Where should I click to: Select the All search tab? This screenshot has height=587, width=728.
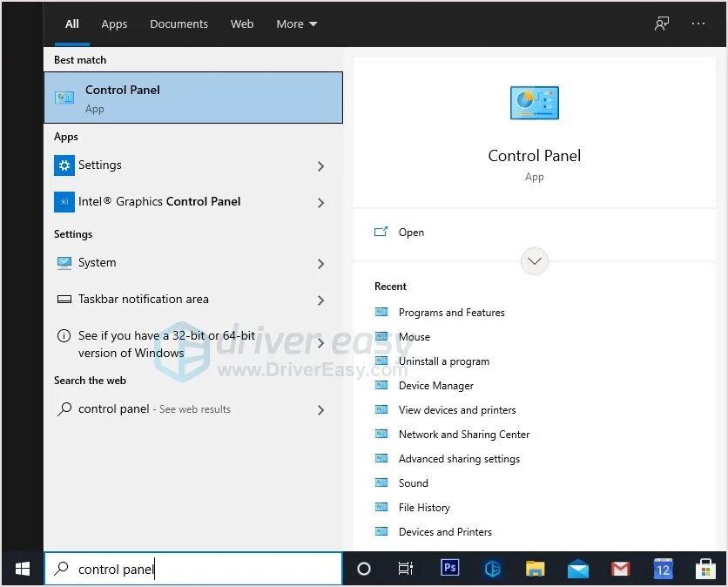(x=72, y=24)
